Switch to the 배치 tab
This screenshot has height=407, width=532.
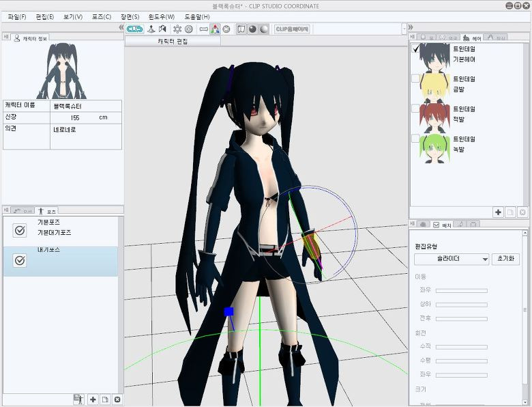click(x=442, y=225)
